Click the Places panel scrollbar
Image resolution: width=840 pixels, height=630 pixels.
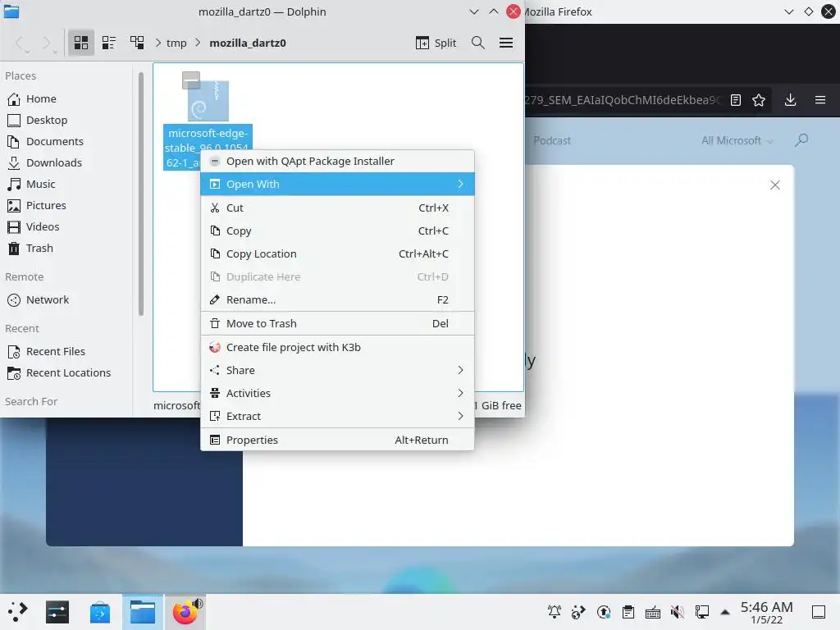click(141, 194)
